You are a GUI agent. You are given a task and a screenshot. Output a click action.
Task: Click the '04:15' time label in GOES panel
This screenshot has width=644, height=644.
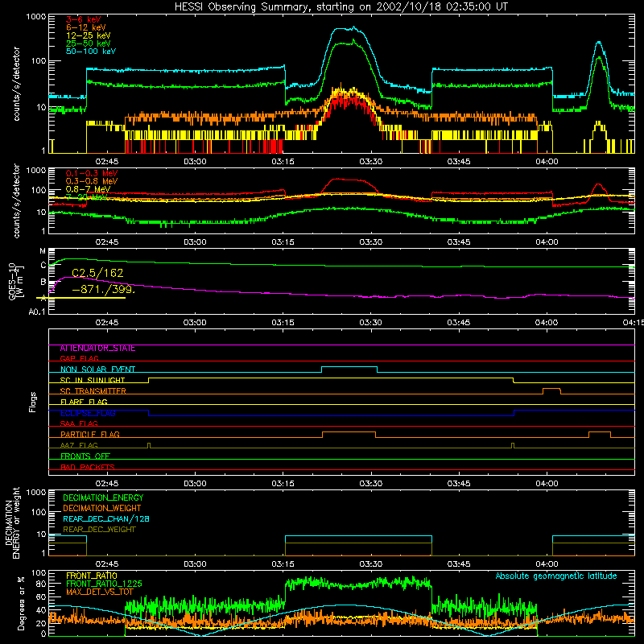(x=634, y=323)
